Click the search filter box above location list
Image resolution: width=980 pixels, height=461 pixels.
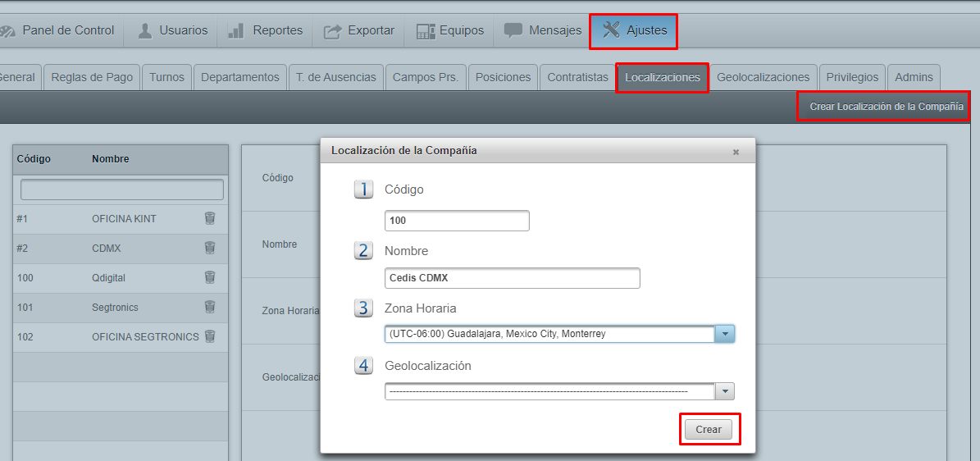(121, 189)
